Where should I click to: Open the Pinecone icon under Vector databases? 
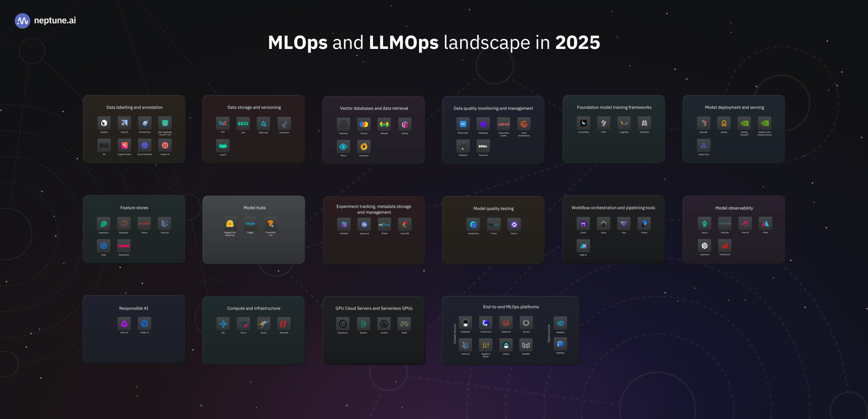tap(344, 125)
